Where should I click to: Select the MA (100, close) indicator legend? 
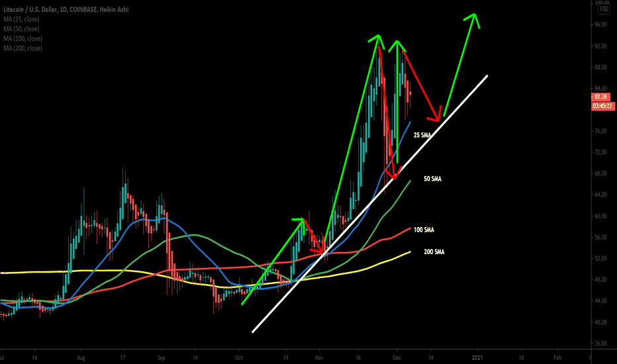coord(23,38)
